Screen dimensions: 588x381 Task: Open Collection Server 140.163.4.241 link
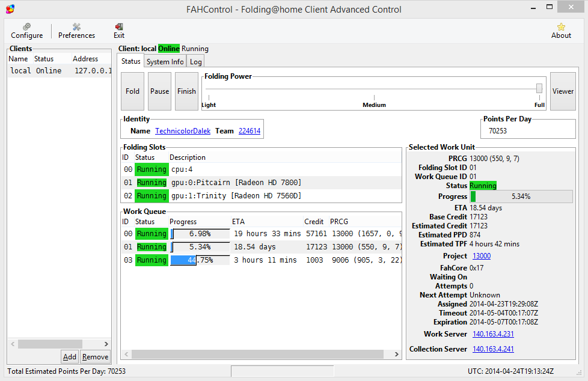[493, 349]
